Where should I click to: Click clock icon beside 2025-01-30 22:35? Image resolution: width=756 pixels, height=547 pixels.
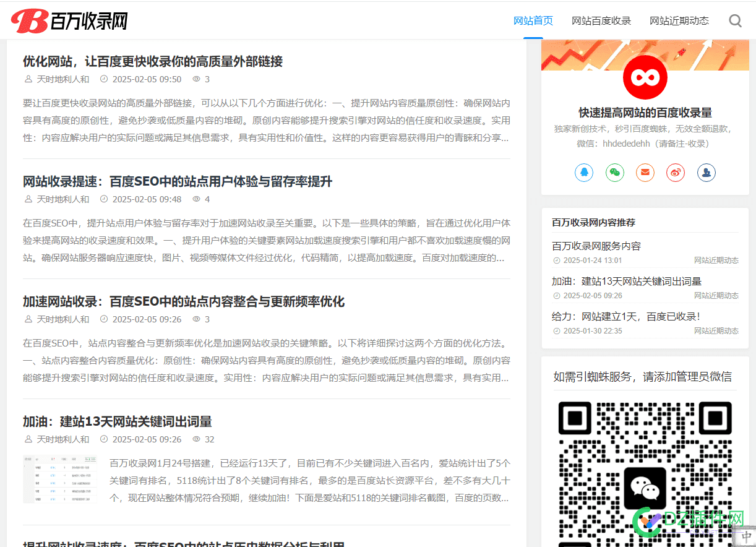[x=556, y=331]
